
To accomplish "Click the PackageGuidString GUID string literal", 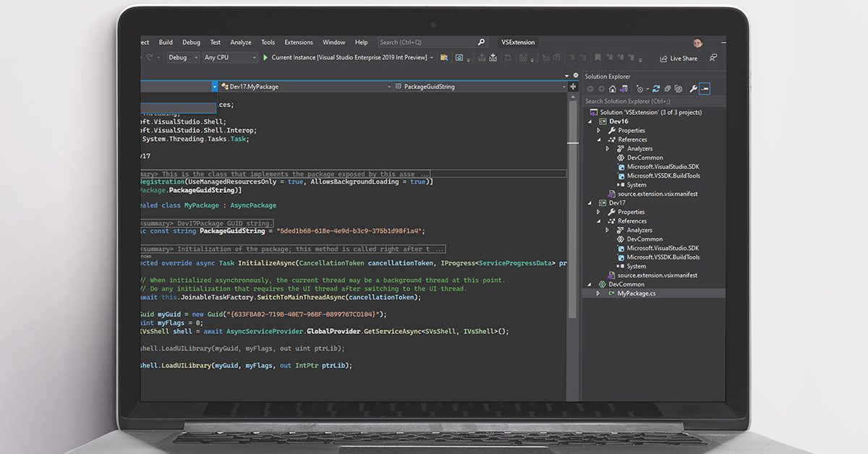I will (349, 231).
